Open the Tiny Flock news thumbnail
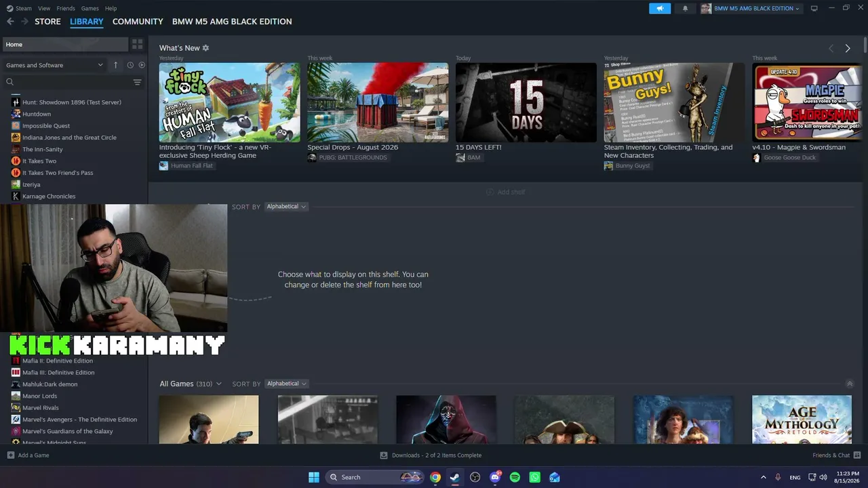This screenshot has height=488, width=868. pos(230,102)
